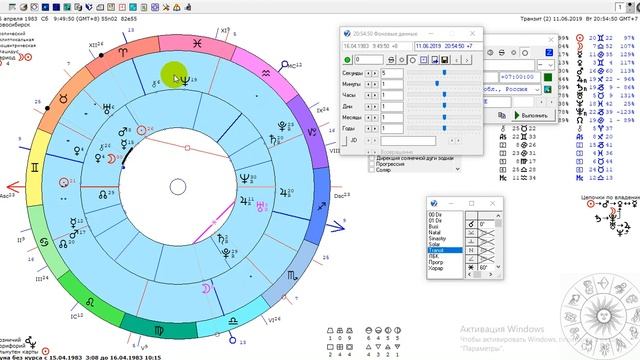Click the struck-through S icon in rear dialog
The height and width of the screenshot is (360, 640).
tap(502, 53)
